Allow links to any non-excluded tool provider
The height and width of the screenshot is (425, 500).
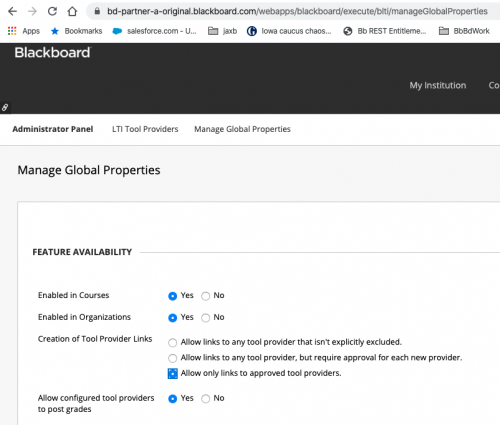pos(172,343)
